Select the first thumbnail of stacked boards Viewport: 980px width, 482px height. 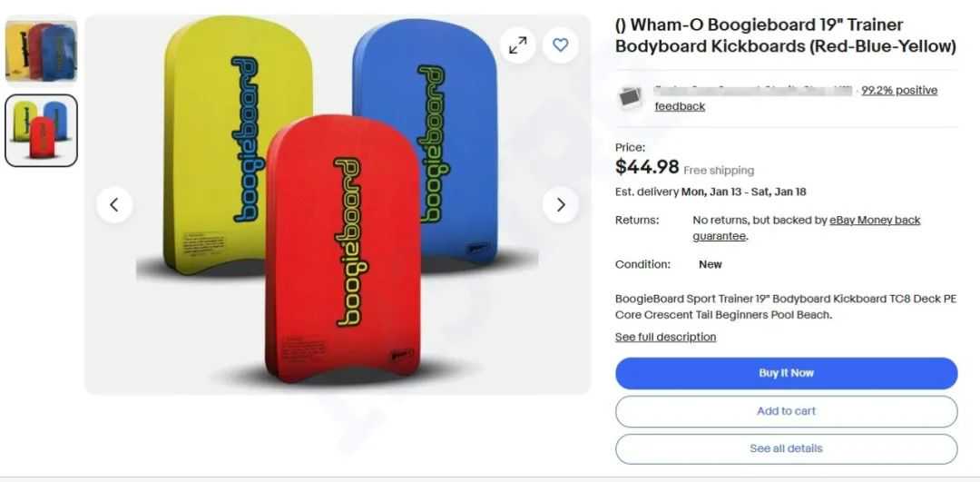[x=41, y=51]
